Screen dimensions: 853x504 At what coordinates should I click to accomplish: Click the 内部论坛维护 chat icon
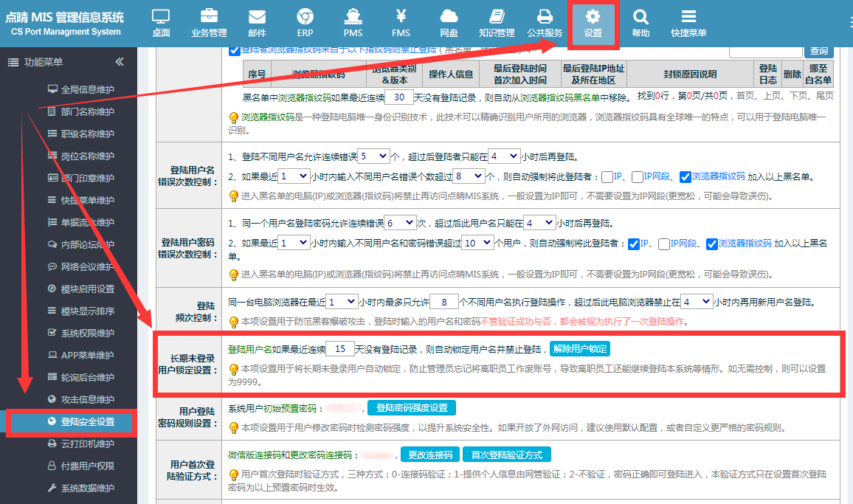[x=52, y=244]
